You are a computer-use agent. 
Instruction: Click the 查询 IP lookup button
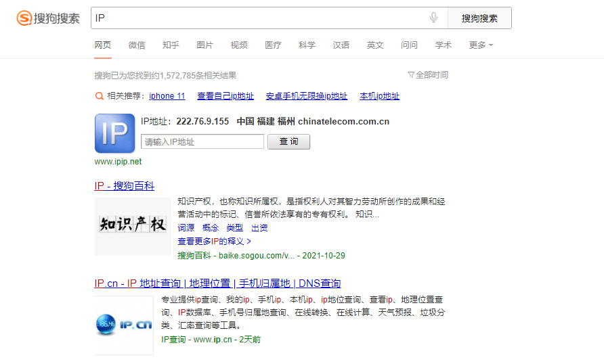289,141
